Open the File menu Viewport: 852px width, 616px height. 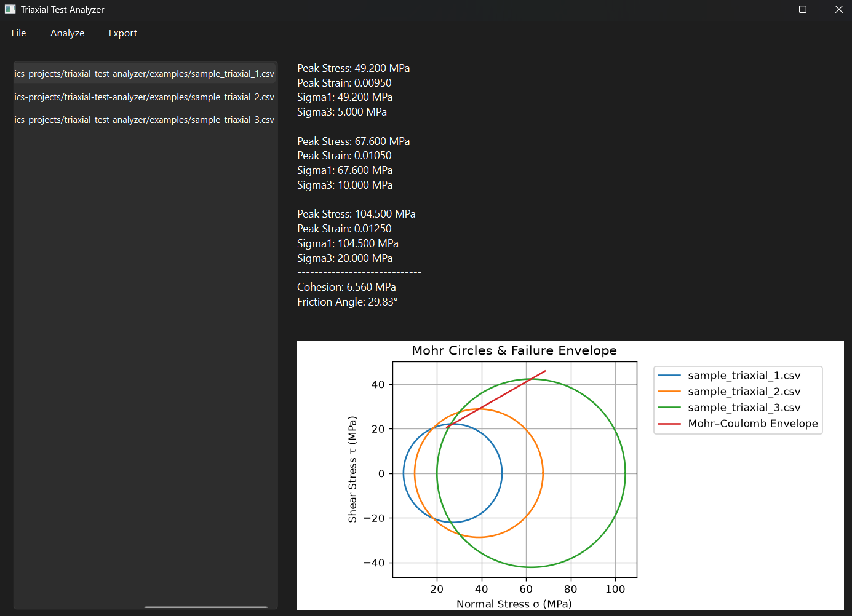pyautogui.click(x=18, y=33)
